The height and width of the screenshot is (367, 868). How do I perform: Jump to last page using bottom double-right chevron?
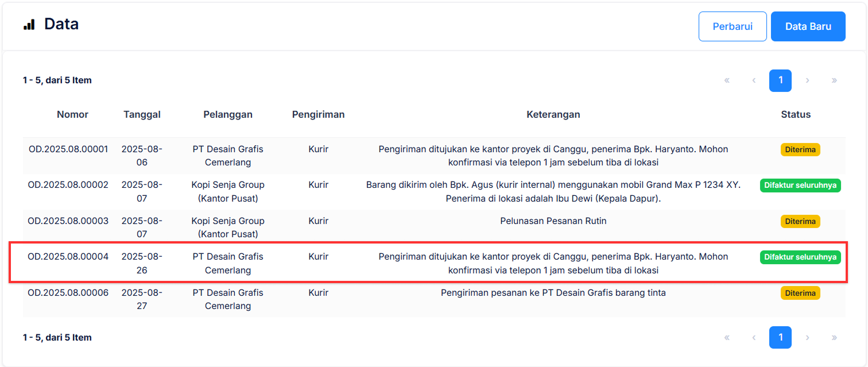click(834, 337)
